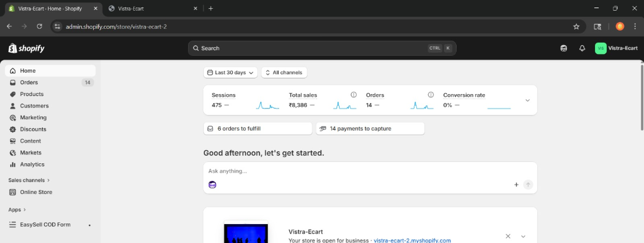The image size is (644, 243).
Task: Open the notifications bell icon
Action: [x=582, y=48]
